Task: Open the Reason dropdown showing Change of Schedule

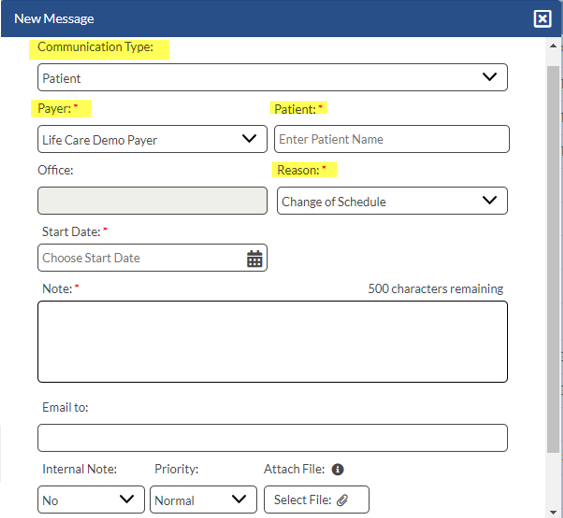Action: [x=392, y=201]
